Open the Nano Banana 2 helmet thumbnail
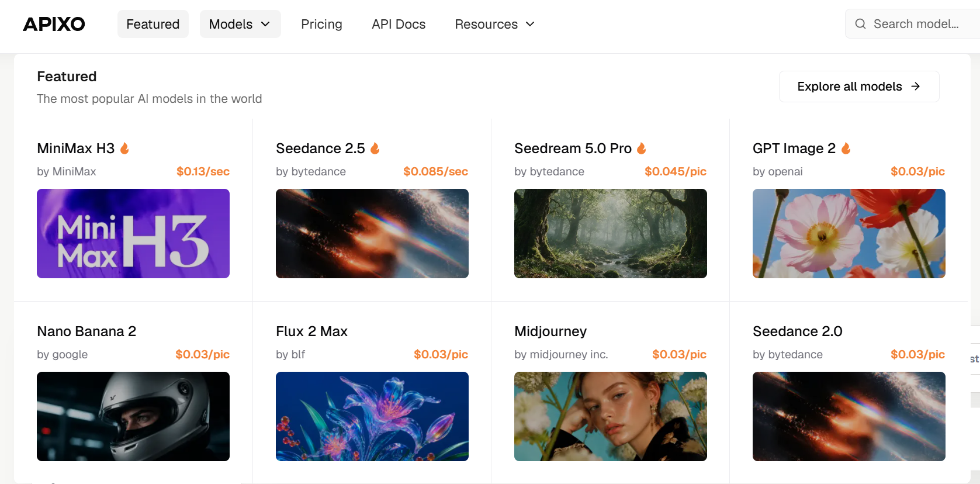The width and height of the screenshot is (980, 484). pyautogui.click(x=133, y=416)
